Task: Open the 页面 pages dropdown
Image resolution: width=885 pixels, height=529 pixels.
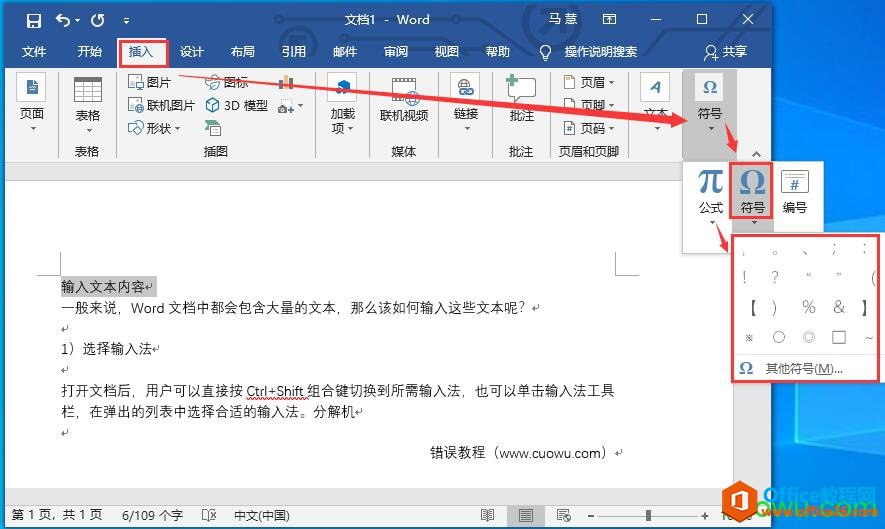Action: (32, 104)
